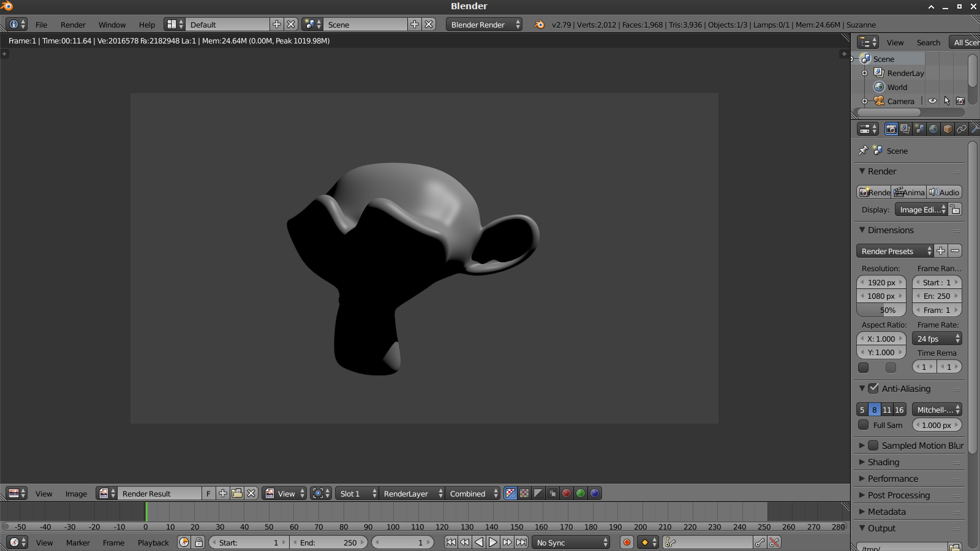Open the Render menu in the top bar
This screenshot has width=980, height=551.
coord(73,24)
